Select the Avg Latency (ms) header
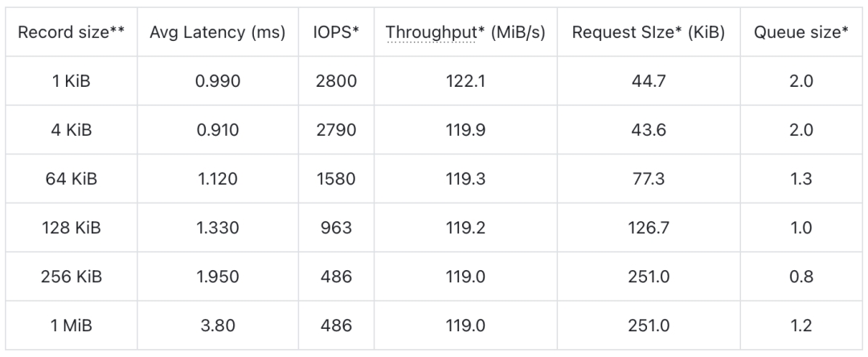This screenshot has height=357, width=868. [x=218, y=33]
